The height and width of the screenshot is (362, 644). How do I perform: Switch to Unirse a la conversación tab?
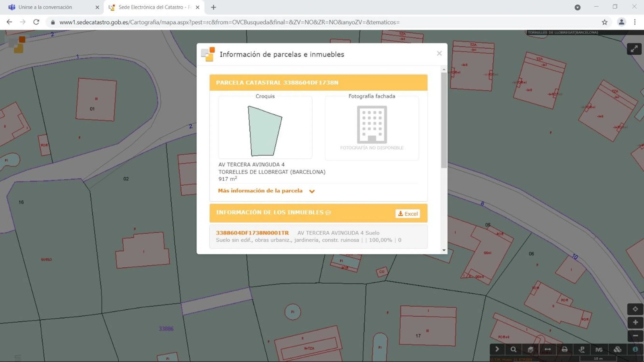point(45,7)
